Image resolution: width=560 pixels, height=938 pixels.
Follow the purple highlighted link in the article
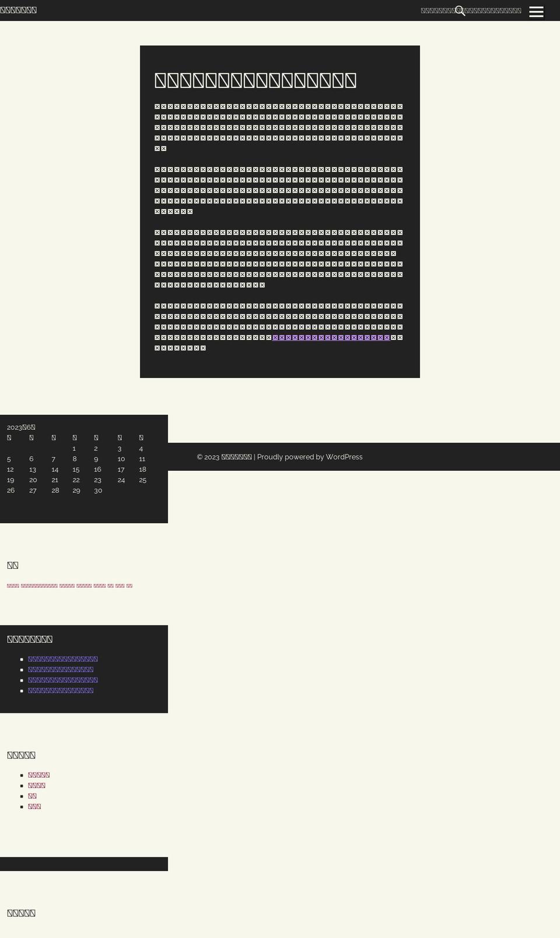331,338
